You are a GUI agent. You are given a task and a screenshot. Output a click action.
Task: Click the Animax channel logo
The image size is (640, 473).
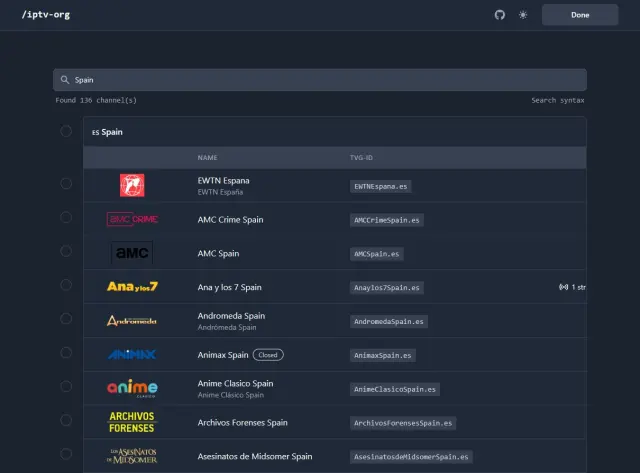coord(132,354)
